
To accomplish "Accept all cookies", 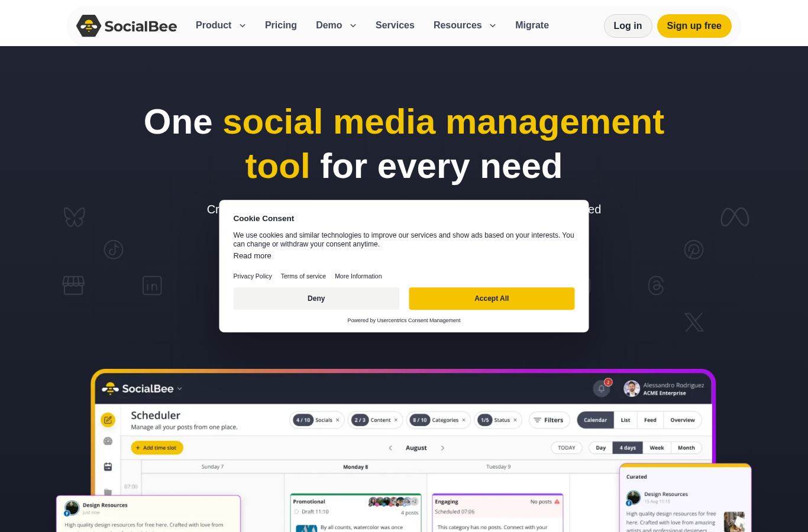I will 492,299.
